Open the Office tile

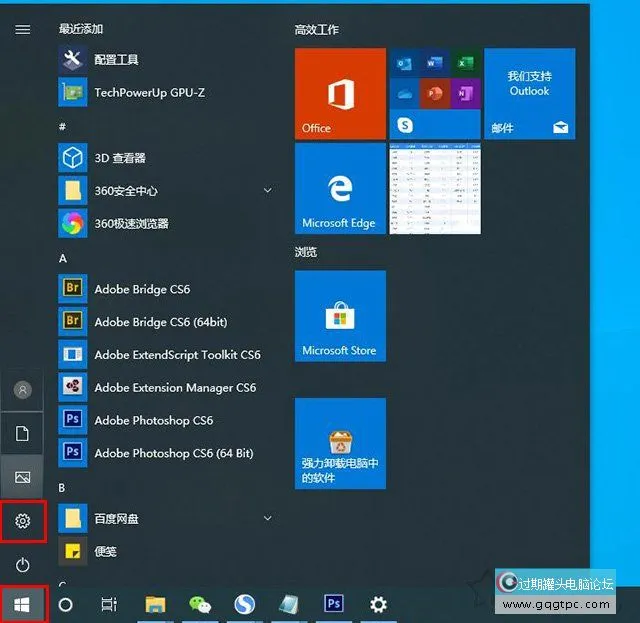tap(340, 93)
